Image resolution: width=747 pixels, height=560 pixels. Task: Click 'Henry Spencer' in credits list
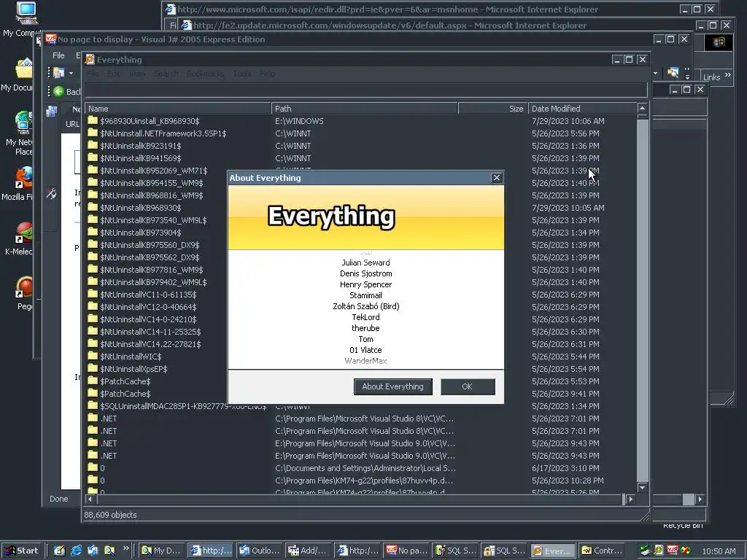366,284
